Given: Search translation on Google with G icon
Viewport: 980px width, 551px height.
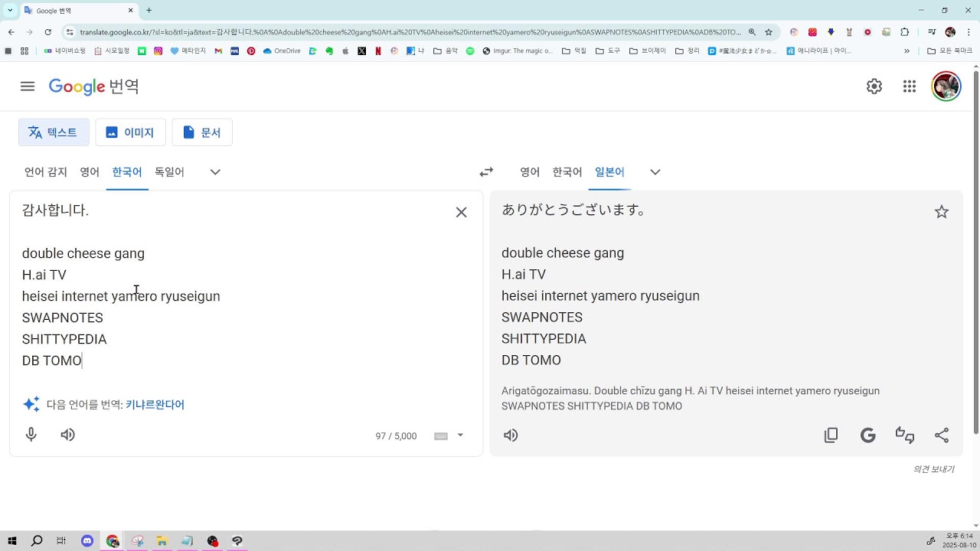Looking at the screenshot, I should 867,435.
